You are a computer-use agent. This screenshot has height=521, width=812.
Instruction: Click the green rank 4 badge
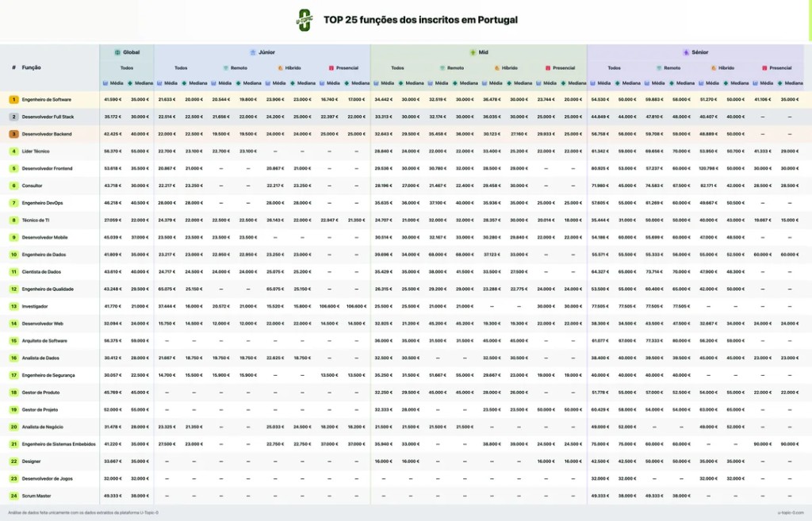click(x=14, y=151)
